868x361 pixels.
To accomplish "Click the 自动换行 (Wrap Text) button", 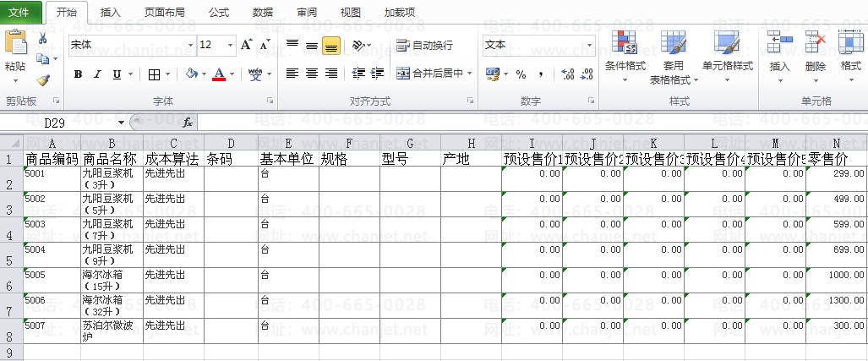I will coord(425,46).
